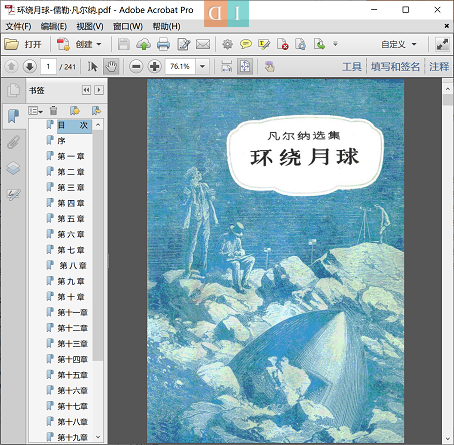Open the attachments paperclip panel
Screen dimensions: 454x445
pyautogui.click(x=13, y=142)
